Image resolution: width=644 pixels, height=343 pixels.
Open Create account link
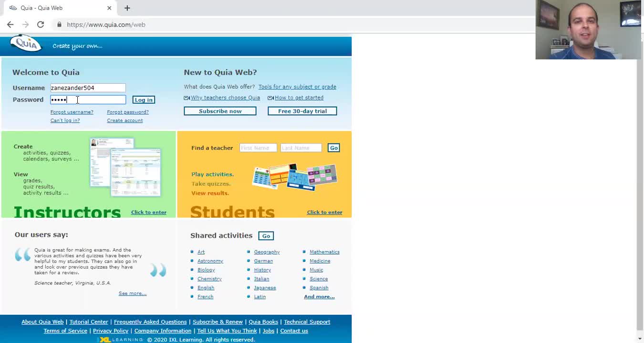pyautogui.click(x=125, y=121)
